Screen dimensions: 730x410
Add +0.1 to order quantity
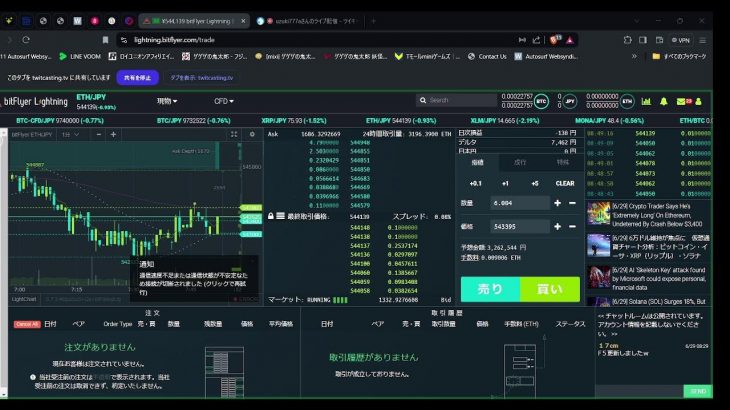(476, 183)
